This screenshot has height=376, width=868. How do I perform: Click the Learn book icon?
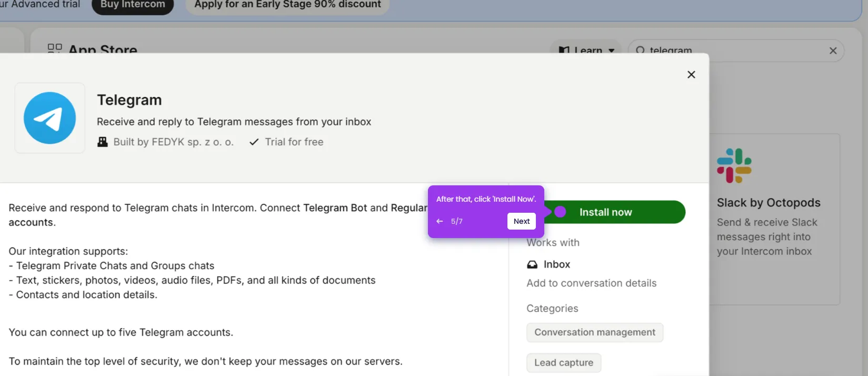coord(564,51)
